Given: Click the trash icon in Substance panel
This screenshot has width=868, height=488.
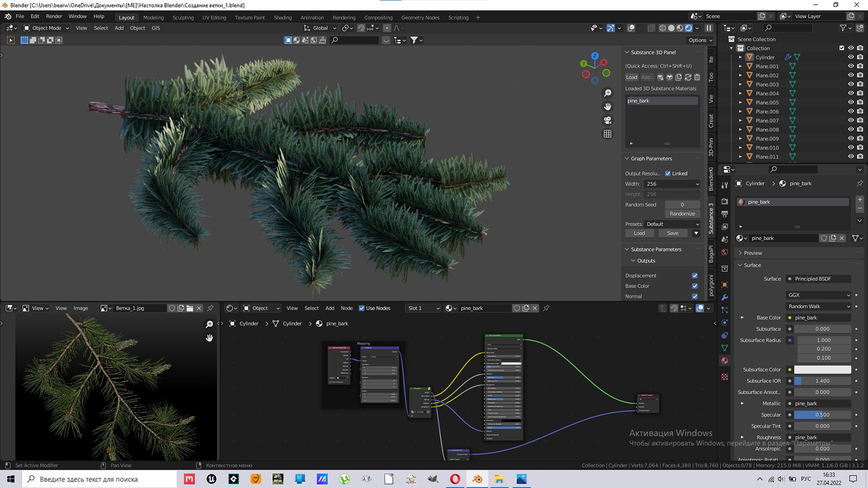Looking at the screenshot, I should point(697,78).
